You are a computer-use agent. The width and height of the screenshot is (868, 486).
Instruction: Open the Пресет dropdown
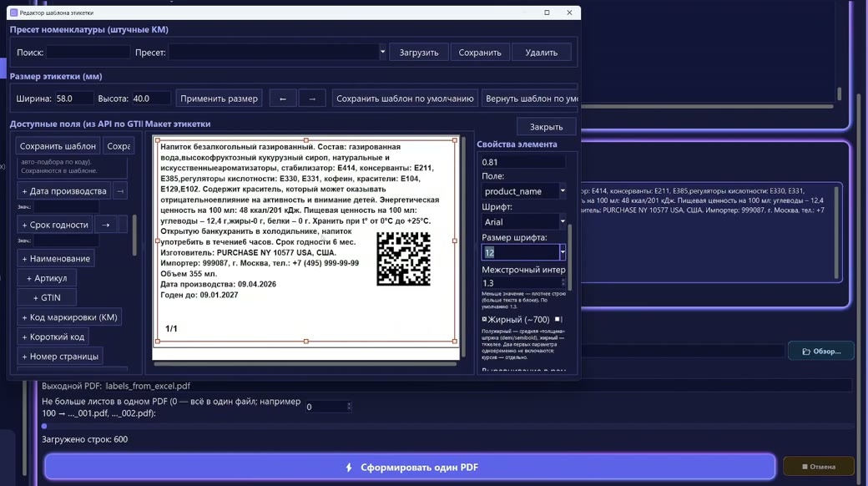coord(382,52)
